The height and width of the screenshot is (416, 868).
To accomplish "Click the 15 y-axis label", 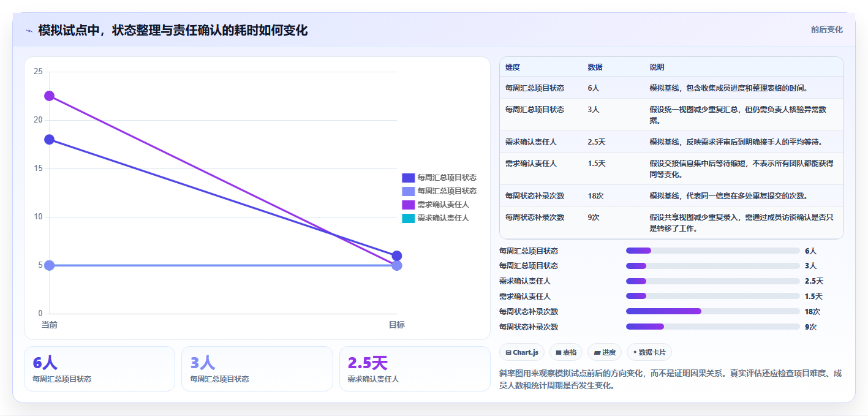I will 38,168.
